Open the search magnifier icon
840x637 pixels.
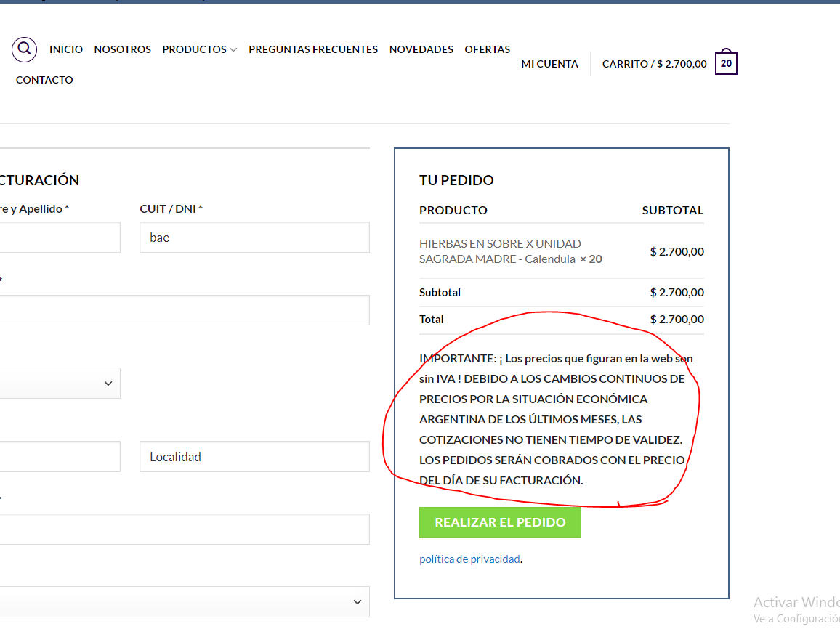click(24, 49)
